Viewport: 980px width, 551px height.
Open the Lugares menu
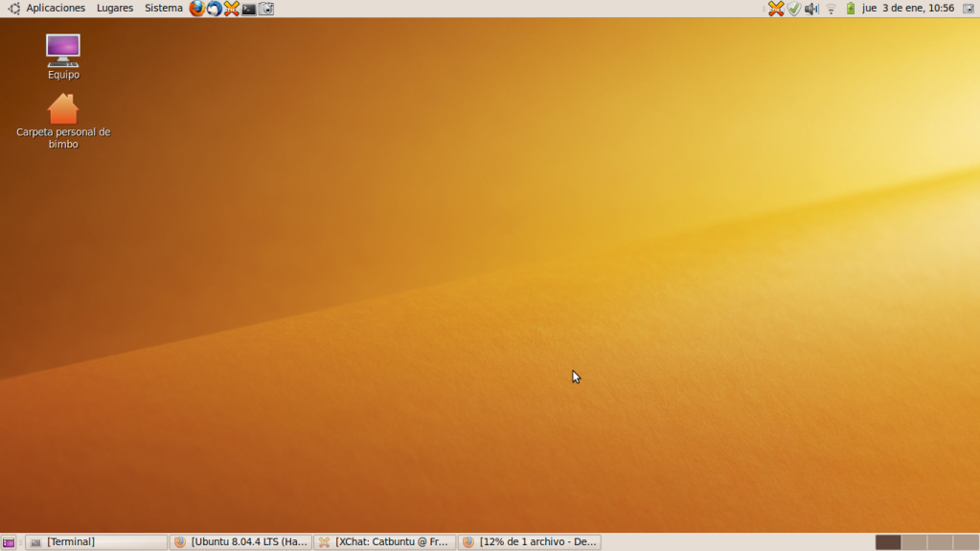[115, 9]
